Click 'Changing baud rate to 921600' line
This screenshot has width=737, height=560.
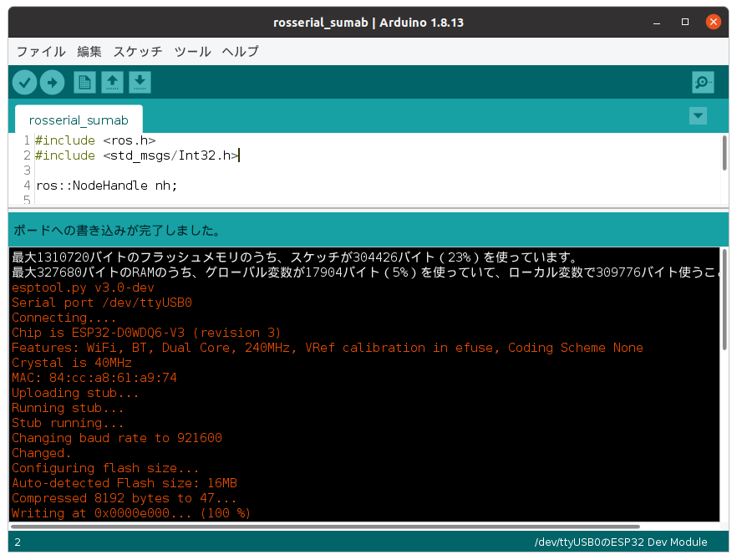tap(117, 438)
